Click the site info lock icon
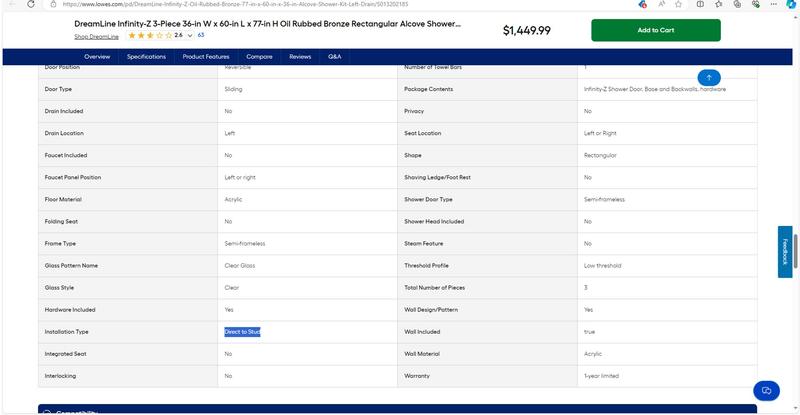The width and height of the screenshot is (800, 415). [53, 4]
